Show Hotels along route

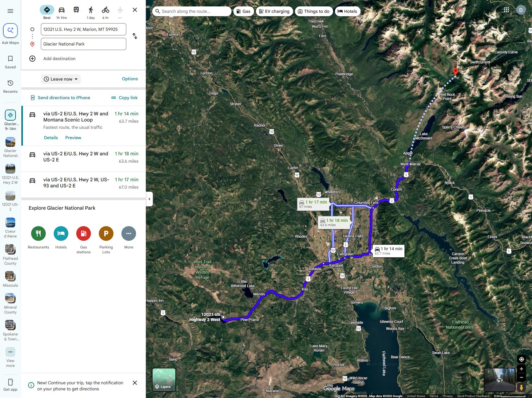(347, 11)
